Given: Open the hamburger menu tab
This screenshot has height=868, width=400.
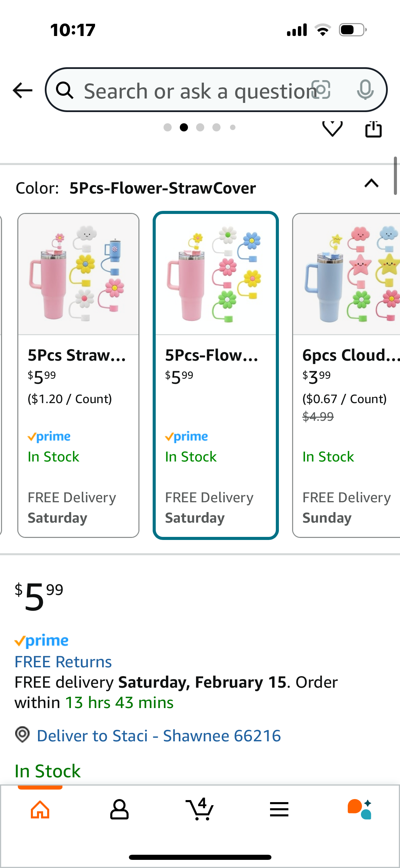Looking at the screenshot, I should click(x=279, y=809).
